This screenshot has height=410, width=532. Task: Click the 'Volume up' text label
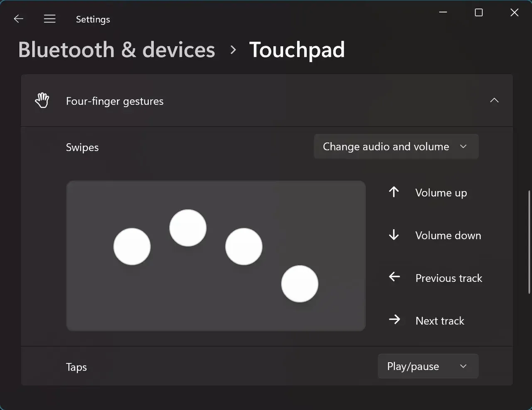click(441, 192)
